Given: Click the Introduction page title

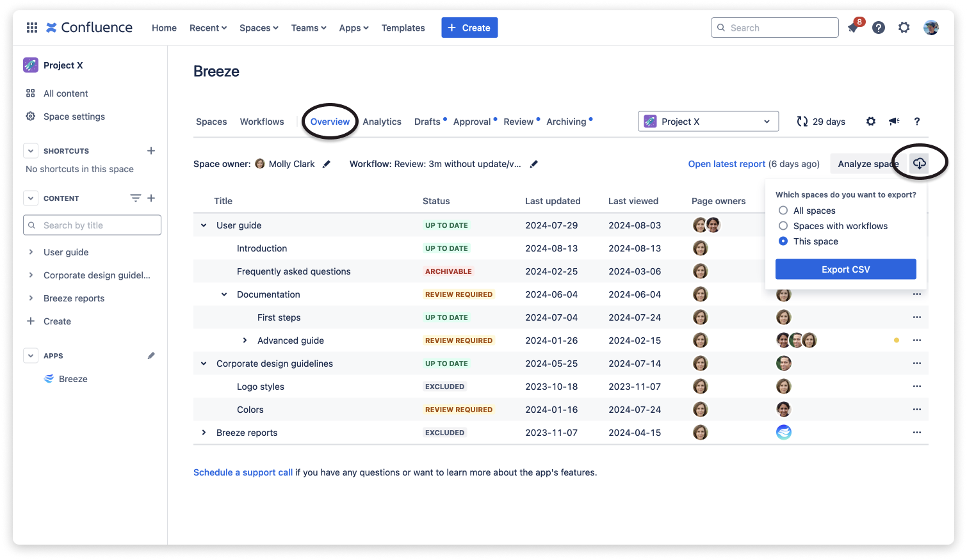Looking at the screenshot, I should click(x=262, y=248).
